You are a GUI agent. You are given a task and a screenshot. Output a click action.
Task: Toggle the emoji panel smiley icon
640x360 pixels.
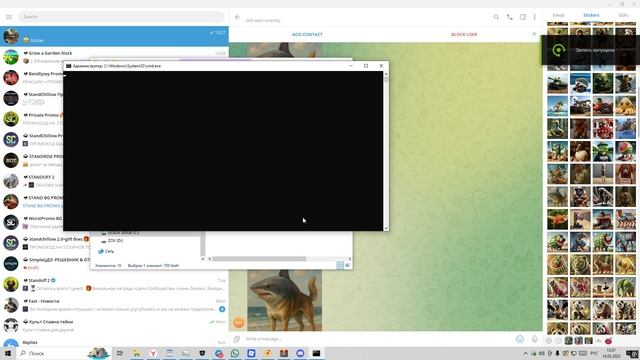(520, 339)
